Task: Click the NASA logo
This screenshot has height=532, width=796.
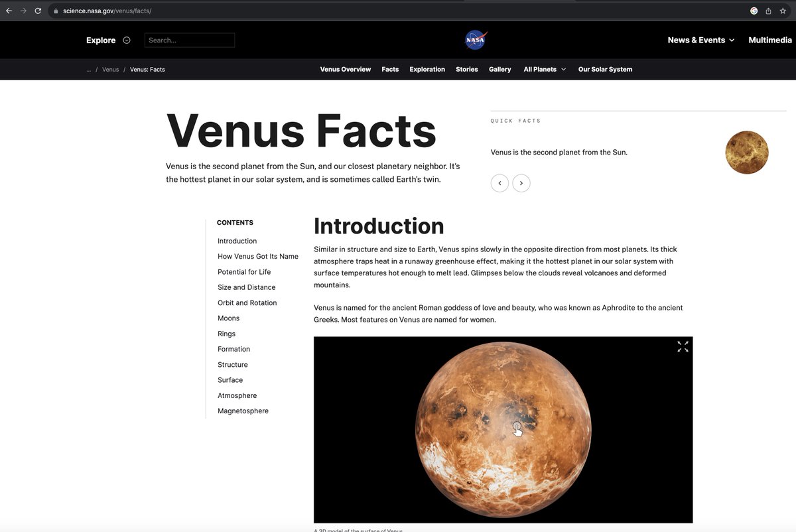Action: coord(476,40)
